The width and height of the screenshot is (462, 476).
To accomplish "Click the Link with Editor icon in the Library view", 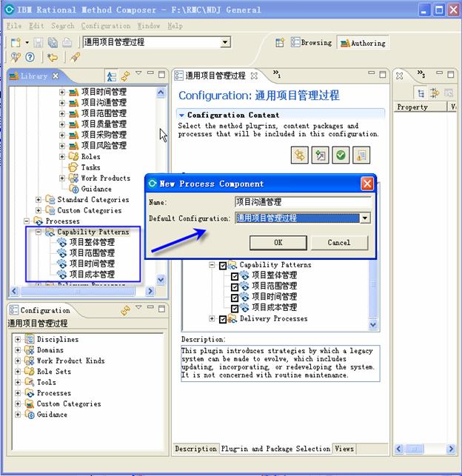I will (125, 76).
